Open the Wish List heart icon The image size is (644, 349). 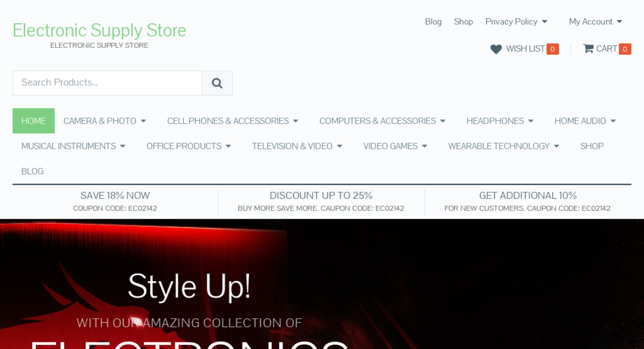(x=495, y=49)
